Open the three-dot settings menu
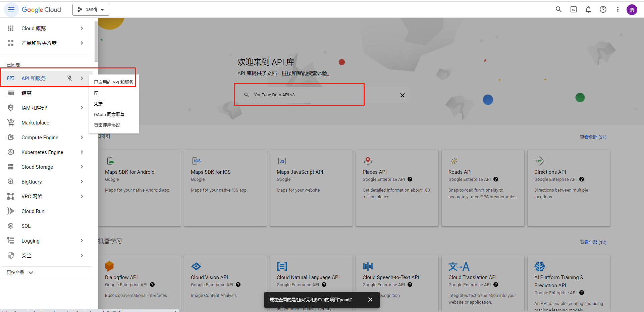Viewport: 644px width, 312px height. click(x=618, y=9)
